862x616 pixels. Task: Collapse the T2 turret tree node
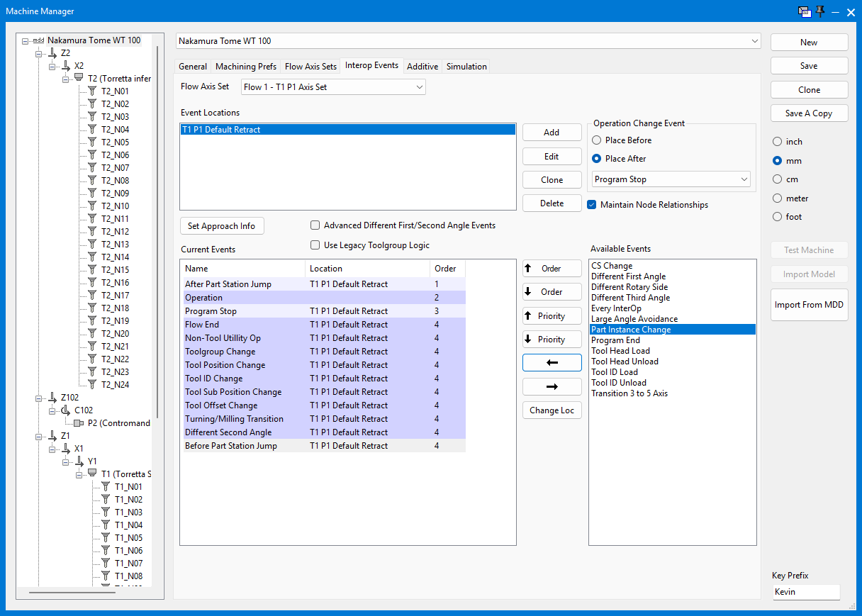65,79
